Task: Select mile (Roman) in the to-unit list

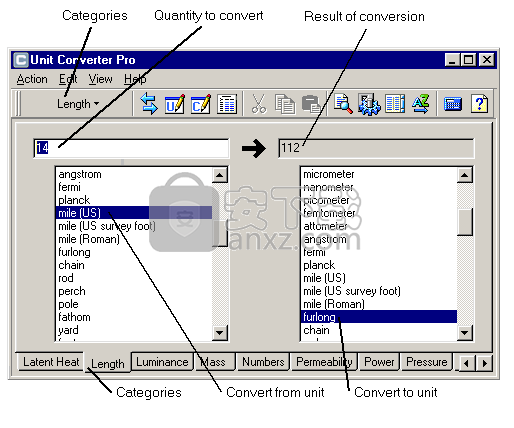Action: pos(379,304)
